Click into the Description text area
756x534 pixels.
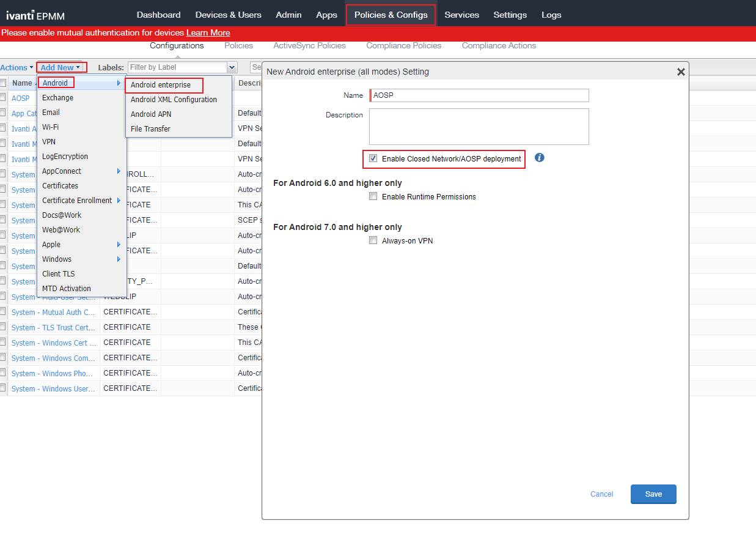tap(479, 127)
